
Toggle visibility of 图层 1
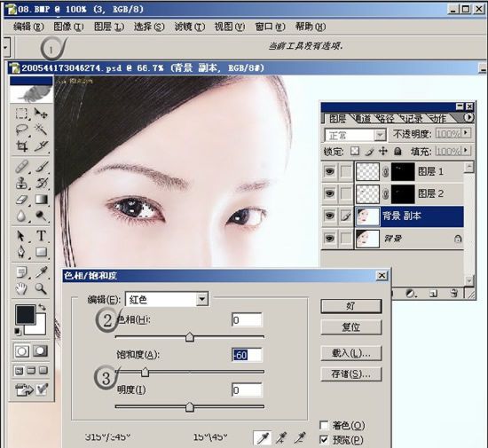click(x=329, y=171)
